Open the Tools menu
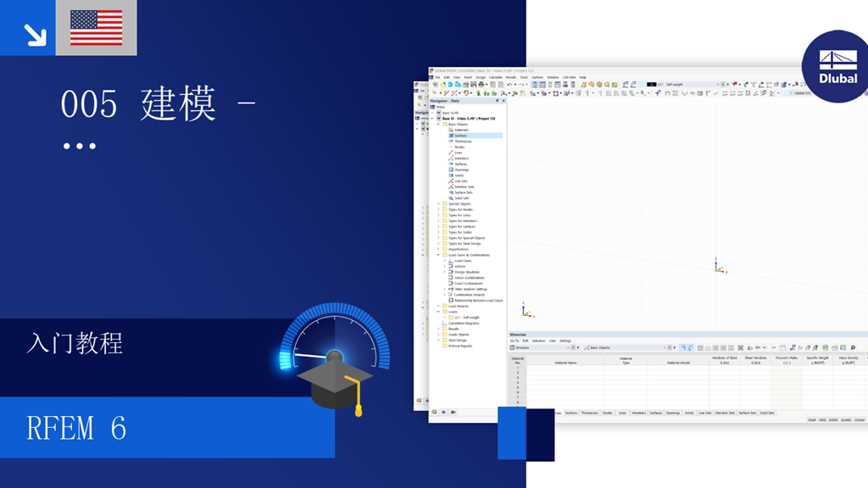Viewport: 868px width, 488px height. click(524, 77)
